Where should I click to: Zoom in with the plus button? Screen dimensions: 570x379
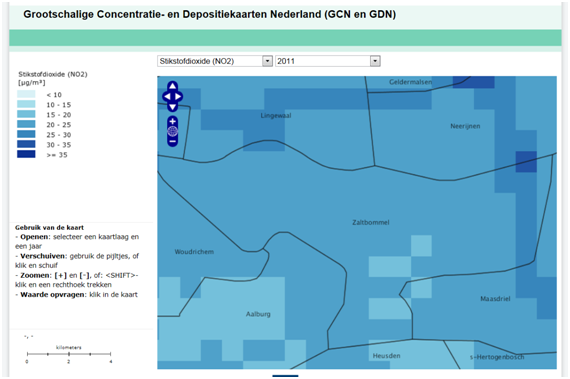[173, 121]
